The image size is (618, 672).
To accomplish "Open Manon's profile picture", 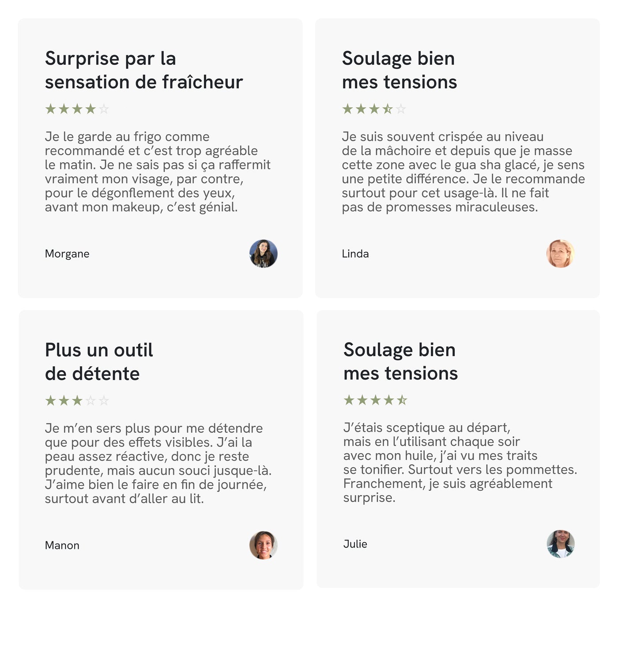I will click(263, 545).
